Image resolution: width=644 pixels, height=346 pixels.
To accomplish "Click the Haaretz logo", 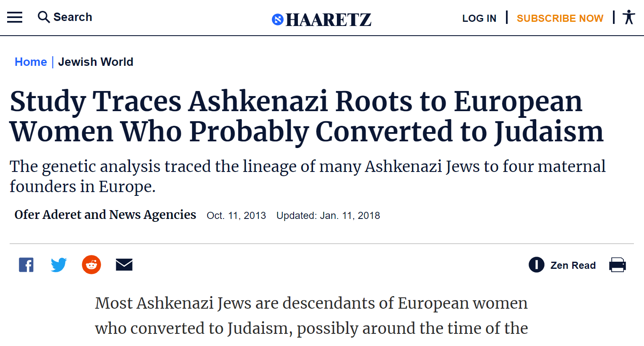I will coord(322,19).
